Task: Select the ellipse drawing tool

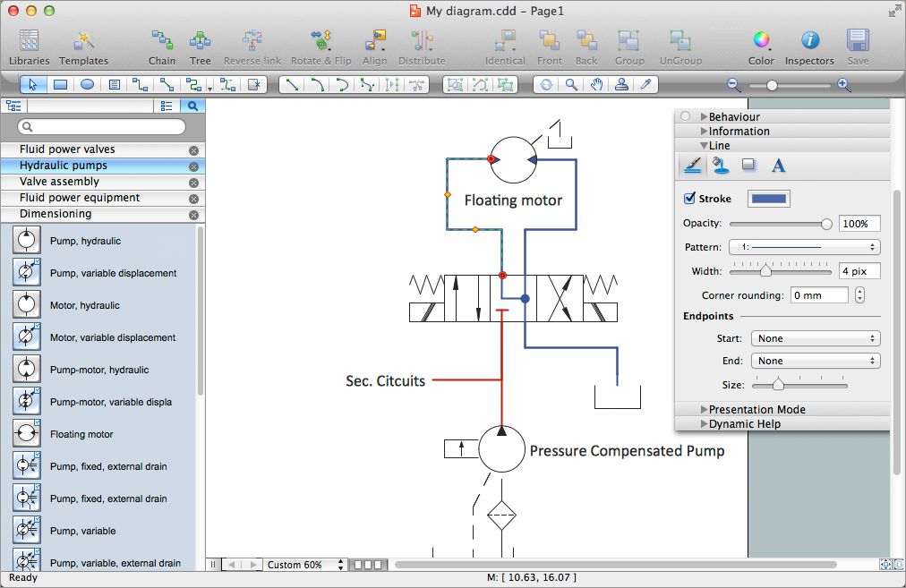Action: pos(87,85)
